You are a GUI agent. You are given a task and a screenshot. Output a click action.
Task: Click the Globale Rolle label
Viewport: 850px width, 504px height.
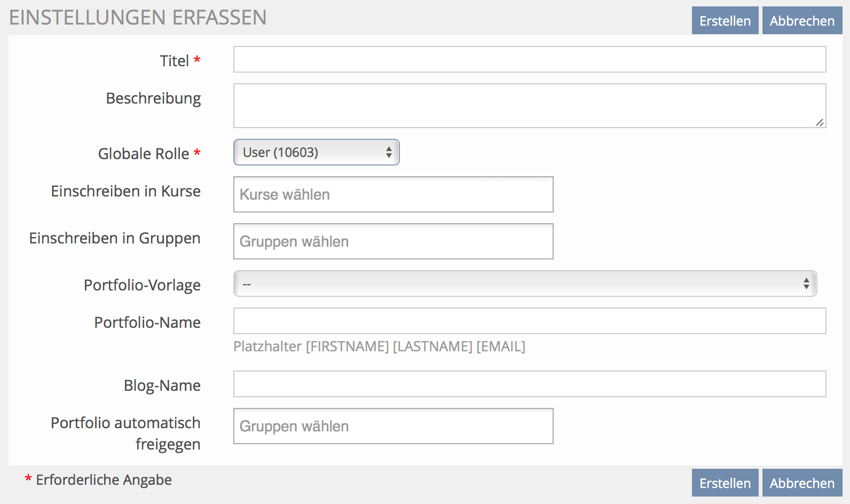click(144, 154)
